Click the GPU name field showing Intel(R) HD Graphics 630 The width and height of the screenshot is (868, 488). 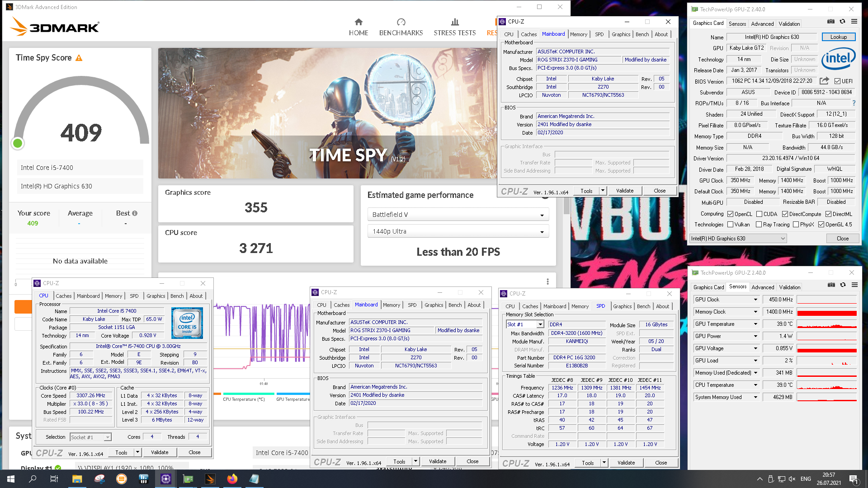[x=772, y=37]
